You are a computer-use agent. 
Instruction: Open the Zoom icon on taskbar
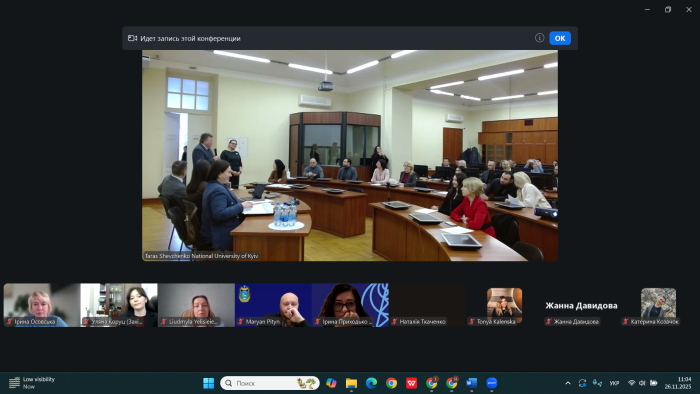point(492,383)
